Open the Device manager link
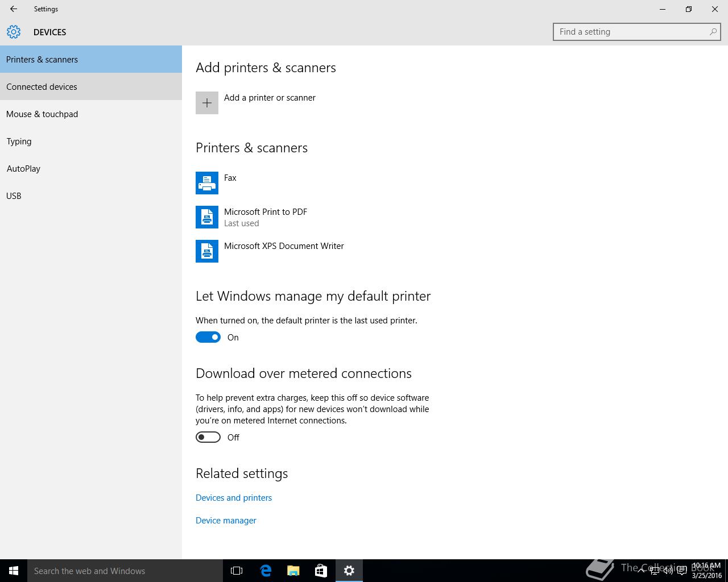 [x=226, y=521]
